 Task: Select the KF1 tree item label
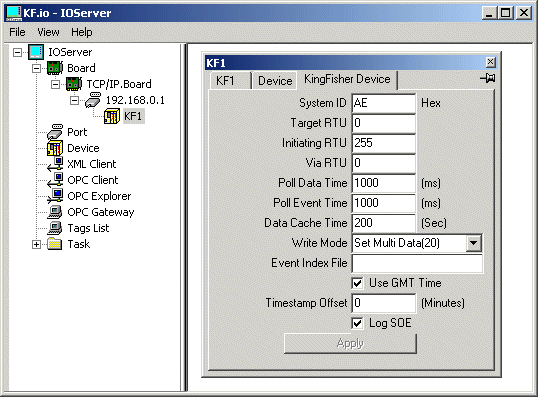click(133, 116)
